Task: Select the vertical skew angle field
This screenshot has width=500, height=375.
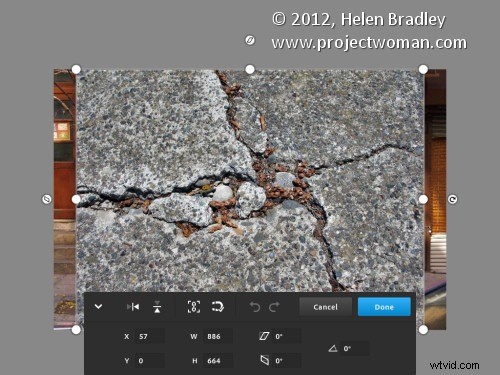Action: pyautogui.click(x=287, y=361)
